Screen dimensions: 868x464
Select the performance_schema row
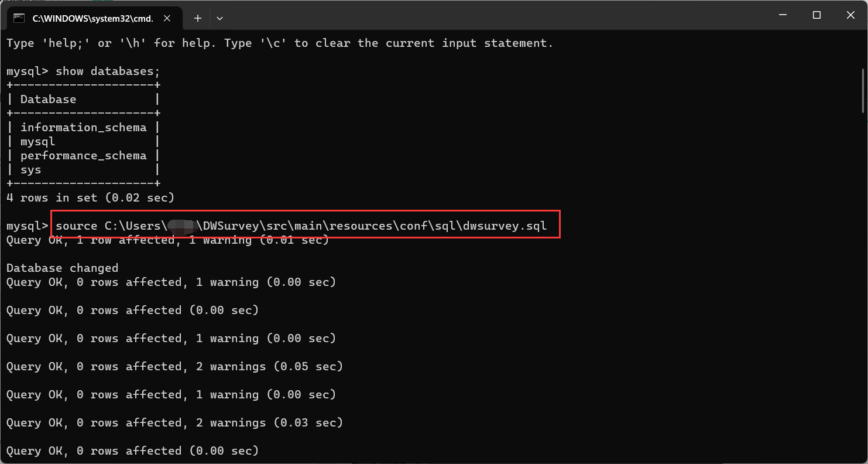click(84, 155)
